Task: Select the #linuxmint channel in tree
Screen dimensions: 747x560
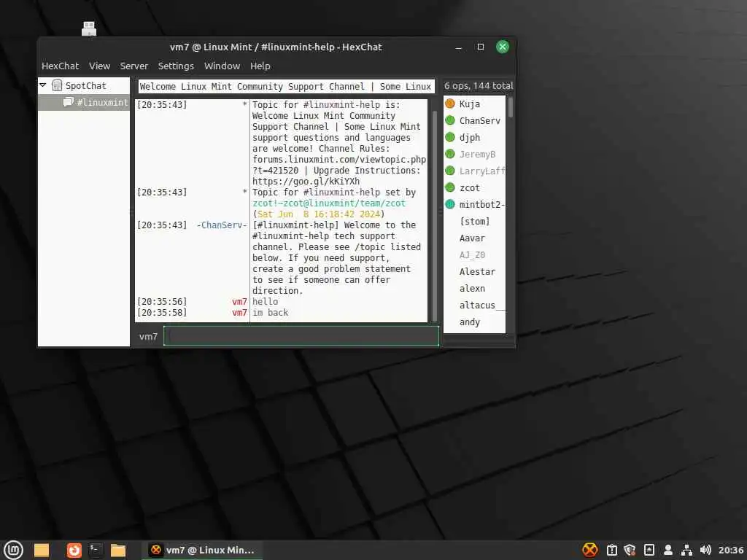Action: coord(83,102)
